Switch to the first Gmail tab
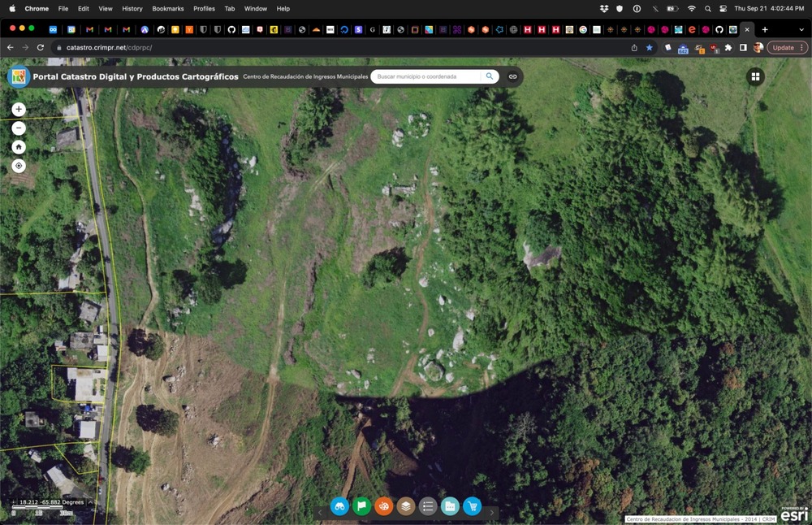This screenshot has height=525, width=812. pos(89,29)
